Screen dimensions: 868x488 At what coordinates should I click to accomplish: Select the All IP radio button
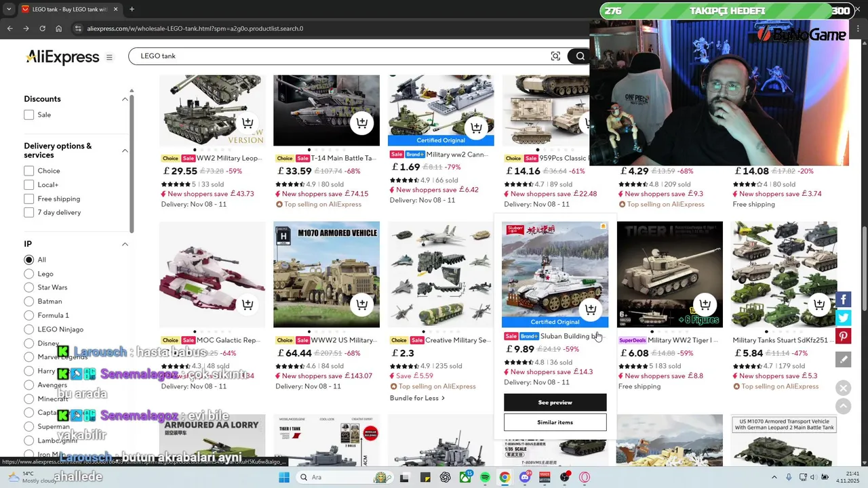tap(29, 260)
